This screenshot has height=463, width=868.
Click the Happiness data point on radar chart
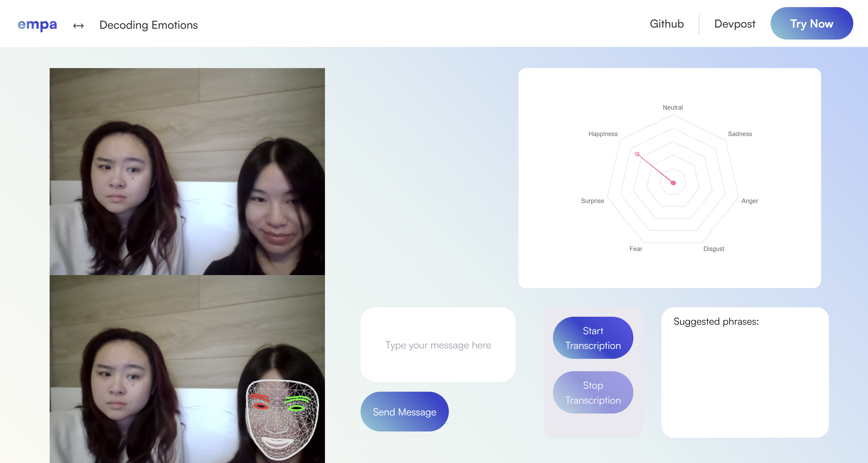(637, 154)
